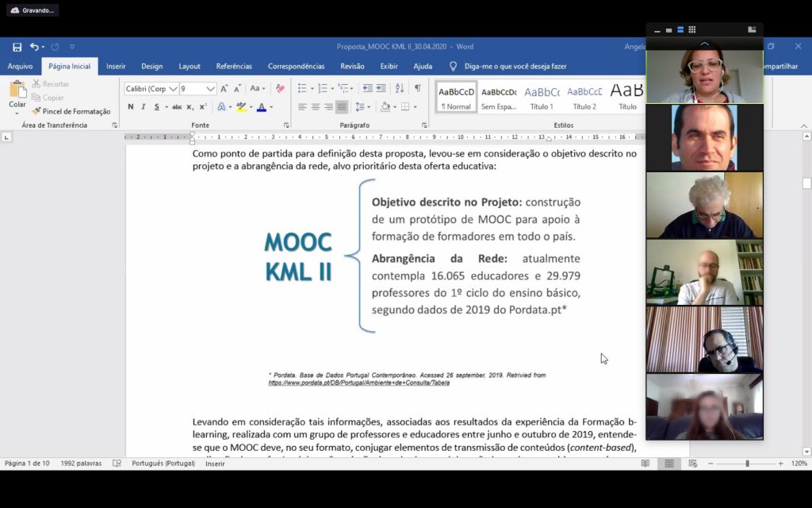Viewport: 812px width, 508px height.
Task: Save the document with the floppy disk icon
Action: [17, 47]
